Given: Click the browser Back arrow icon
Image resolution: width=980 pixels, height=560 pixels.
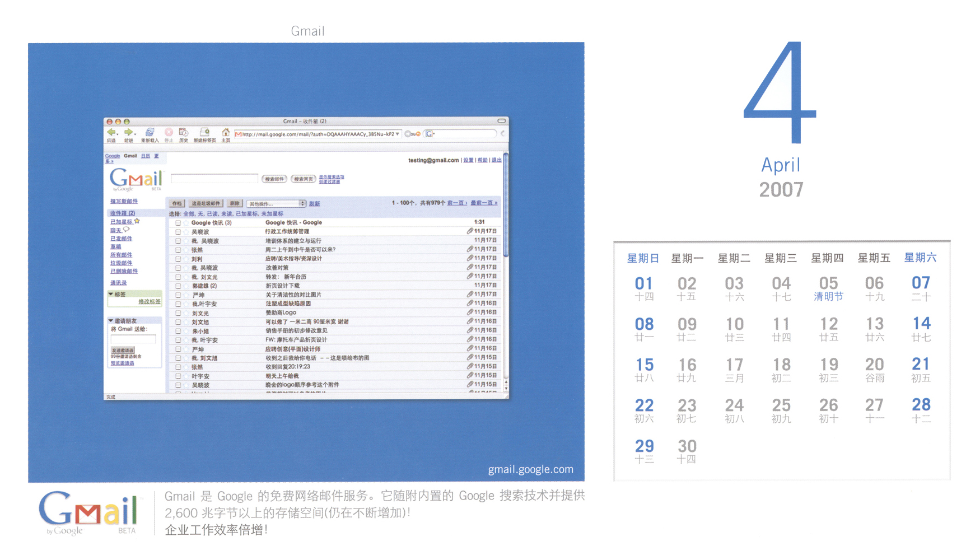Looking at the screenshot, I should tap(111, 132).
